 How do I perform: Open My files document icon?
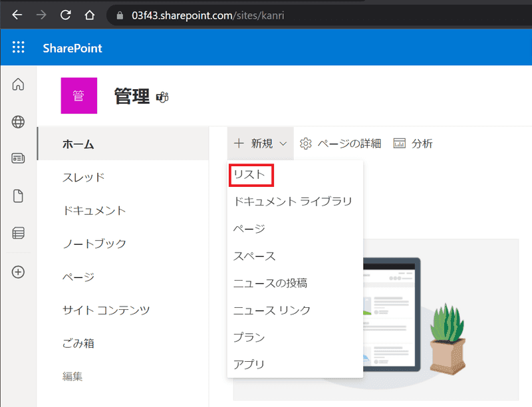tap(19, 196)
